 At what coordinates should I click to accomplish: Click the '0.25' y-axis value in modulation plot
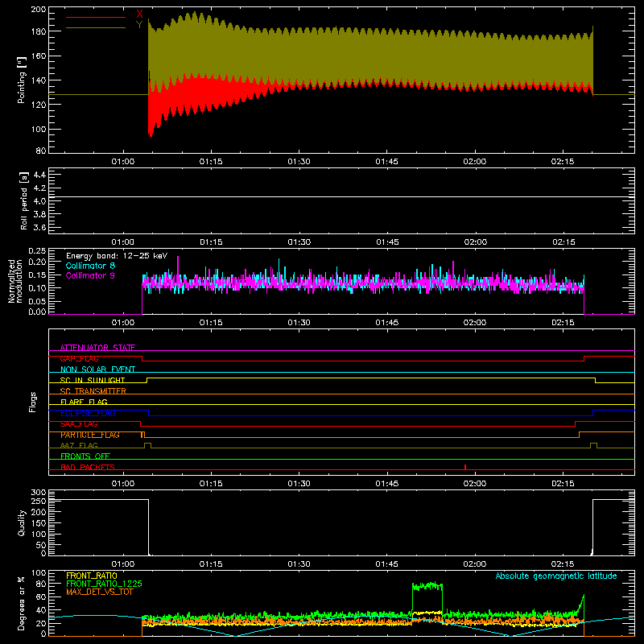click(37, 250)
